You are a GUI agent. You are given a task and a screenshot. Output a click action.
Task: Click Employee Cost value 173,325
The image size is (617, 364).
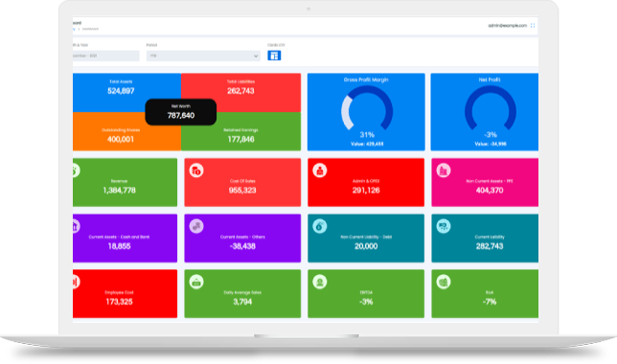point(119,302)
